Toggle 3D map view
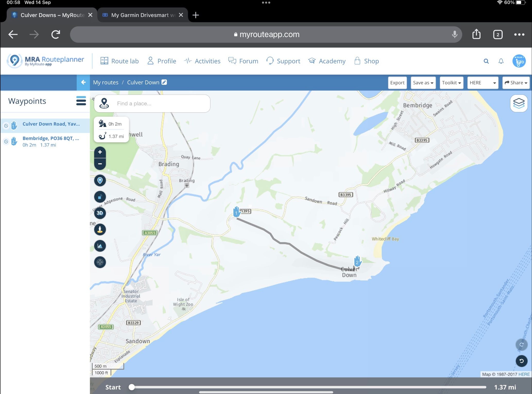This screenshot has width=532, height=394. coord(100,213)
